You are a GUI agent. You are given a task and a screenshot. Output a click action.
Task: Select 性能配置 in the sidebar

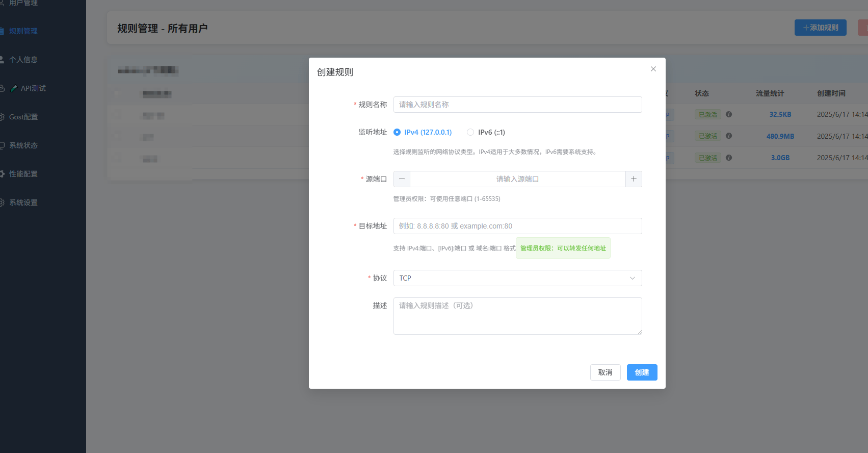[x=23, y=174]
